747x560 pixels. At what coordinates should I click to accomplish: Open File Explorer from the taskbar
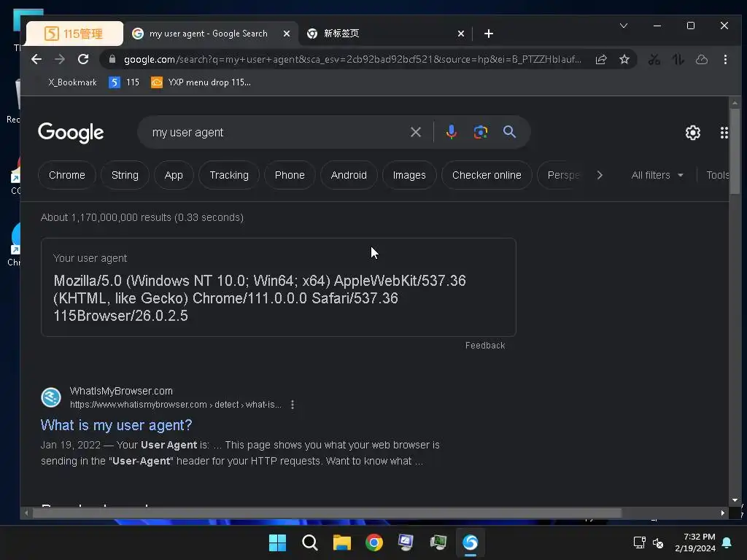tap(341, 542)
